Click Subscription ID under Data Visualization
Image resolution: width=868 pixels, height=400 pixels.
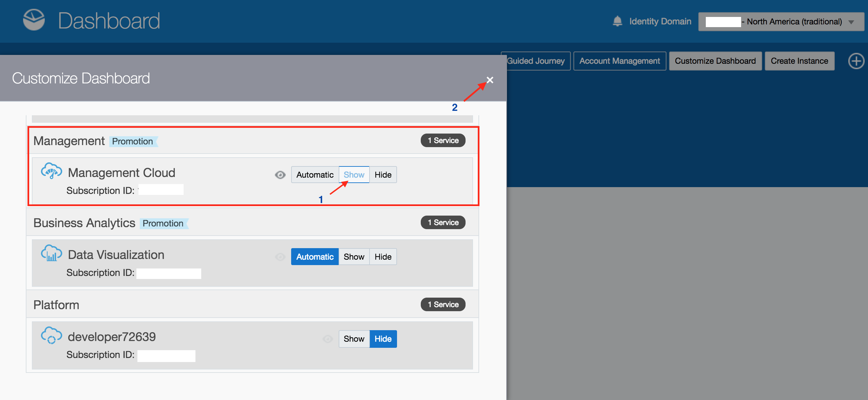pyautogui.click(x=100, y=273)
